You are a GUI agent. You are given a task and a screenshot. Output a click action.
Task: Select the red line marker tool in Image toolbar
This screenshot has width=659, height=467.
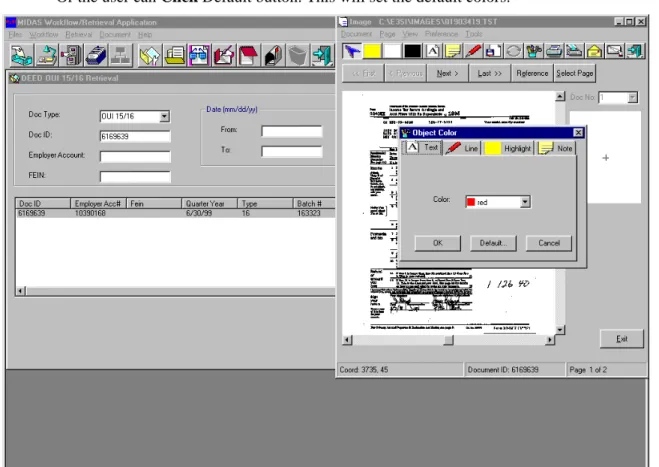473,51
